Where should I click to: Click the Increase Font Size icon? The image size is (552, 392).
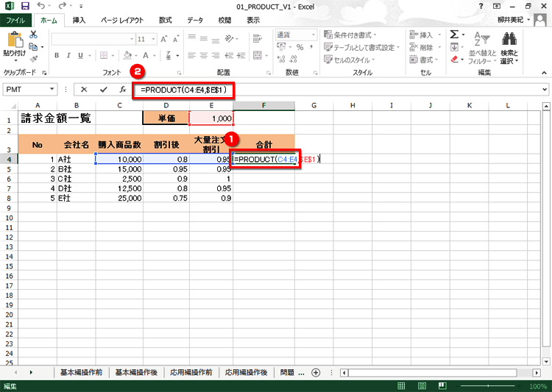point(163,39)
